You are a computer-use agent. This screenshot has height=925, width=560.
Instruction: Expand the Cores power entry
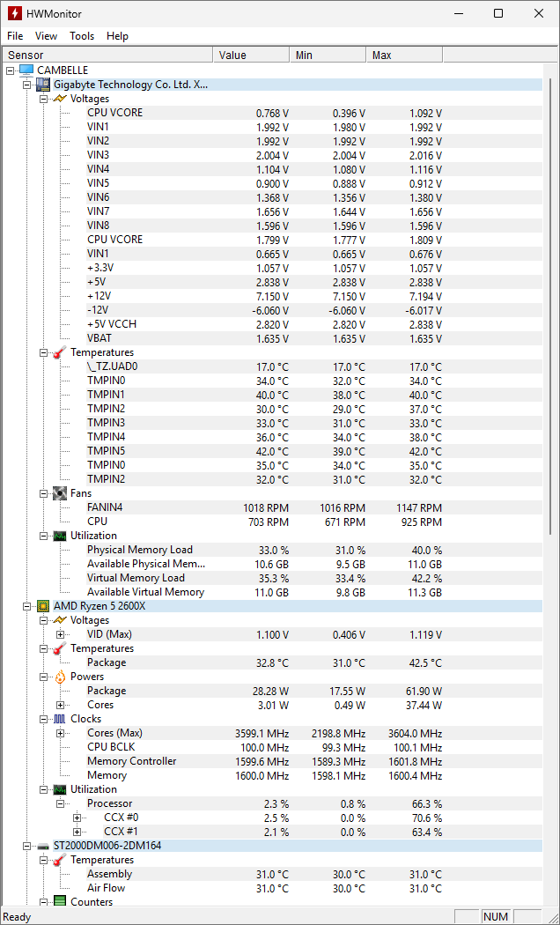click(60, 705)
